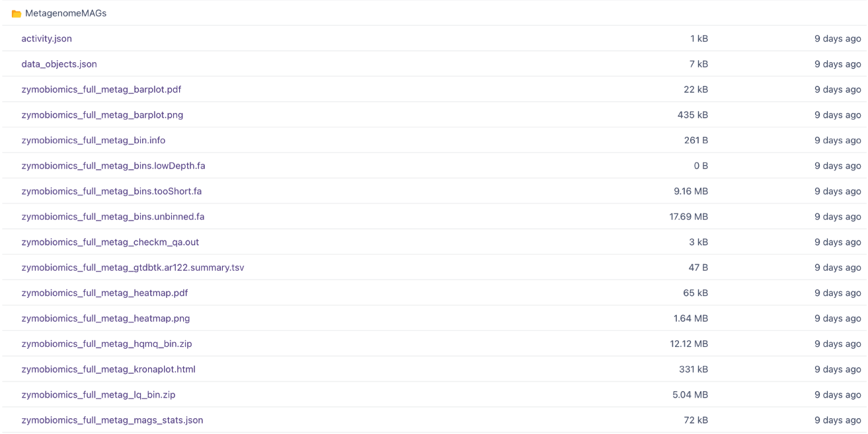Click the 7 kB size of data_objects.json
The width and height of the screenshot is (868, 434).
click(x=699, y=64)
